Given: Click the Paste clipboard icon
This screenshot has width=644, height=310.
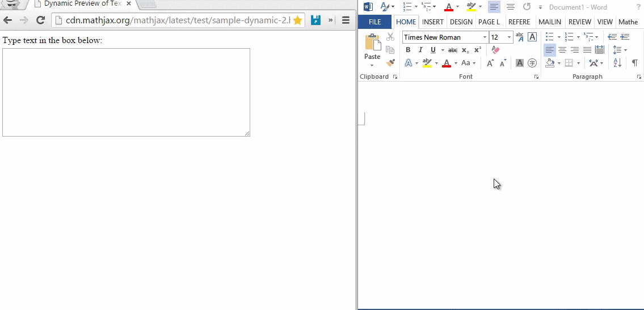Looking at the screenshot, I should click(373, 43).
